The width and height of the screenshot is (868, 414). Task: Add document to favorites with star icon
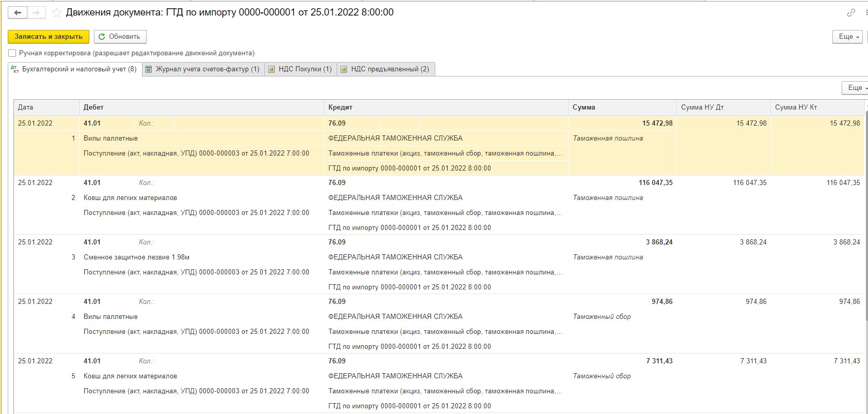pos(57,12)
